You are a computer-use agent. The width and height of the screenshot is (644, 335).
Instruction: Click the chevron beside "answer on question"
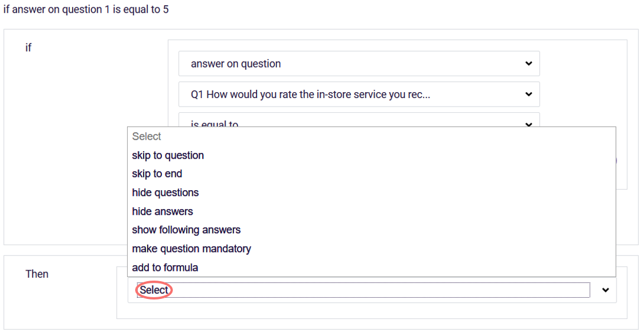tap(529, 63)
